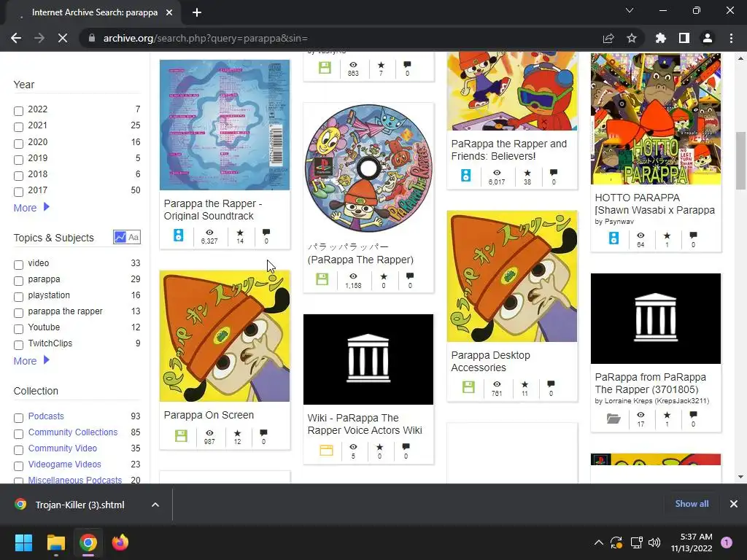Bookmark this page with the star icon
Screen dimensions: 747x560
[631, 38]
